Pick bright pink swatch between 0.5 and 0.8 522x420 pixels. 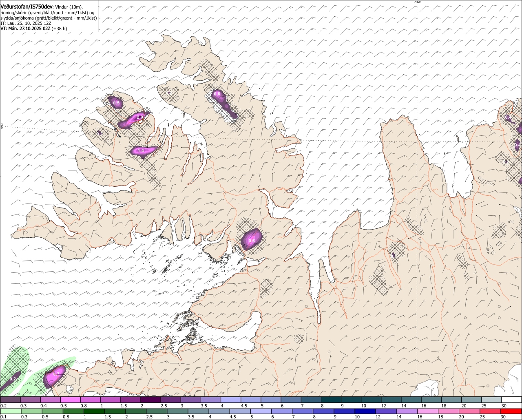[70, 400]
